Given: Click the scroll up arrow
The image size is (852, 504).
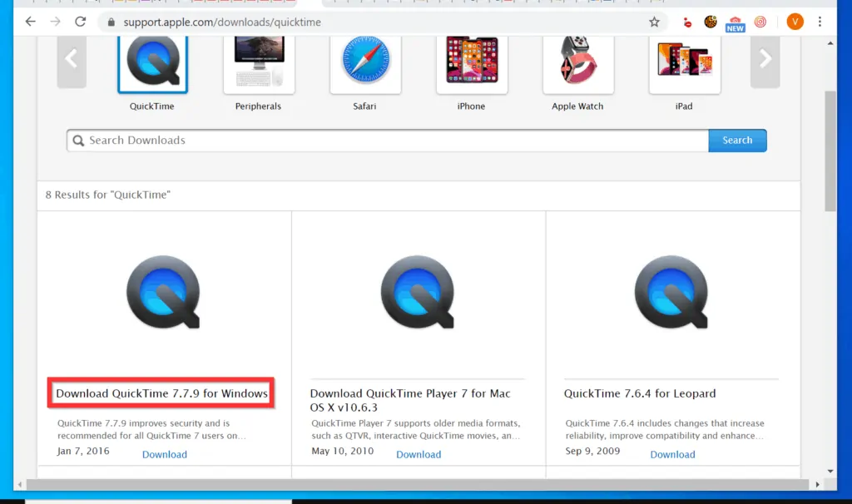Looking at the screenshot, I should point(830,43).
